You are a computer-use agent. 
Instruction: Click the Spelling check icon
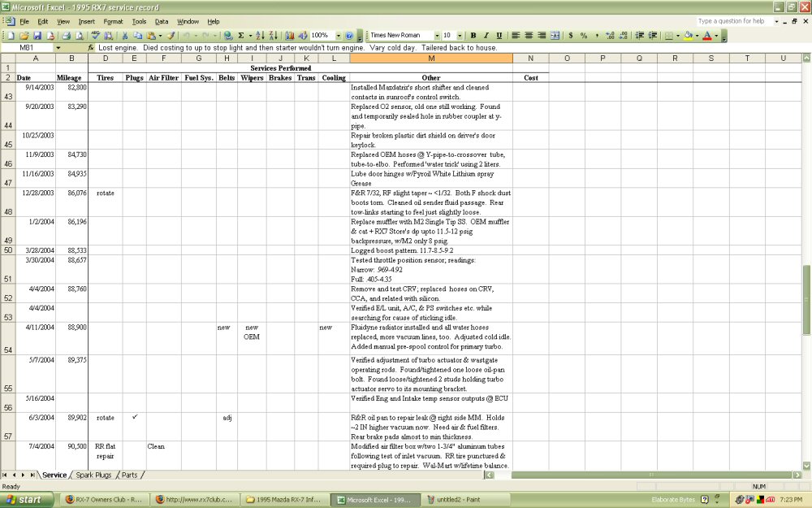tap(95, 35)
